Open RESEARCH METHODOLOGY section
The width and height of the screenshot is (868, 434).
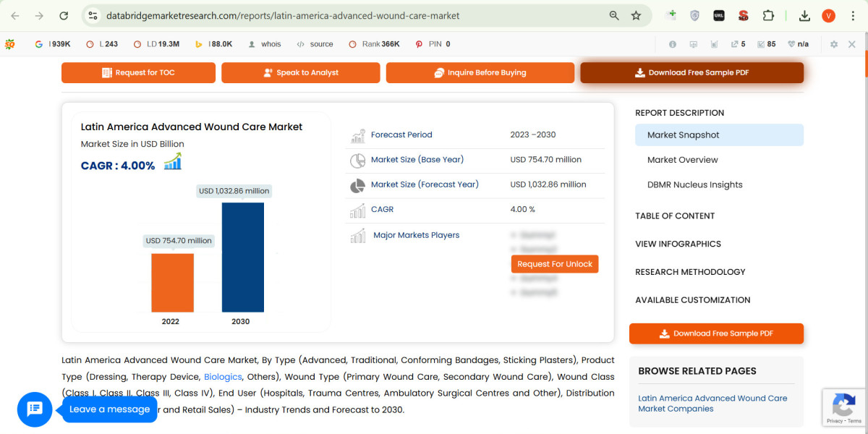click(x=690, y=272)
